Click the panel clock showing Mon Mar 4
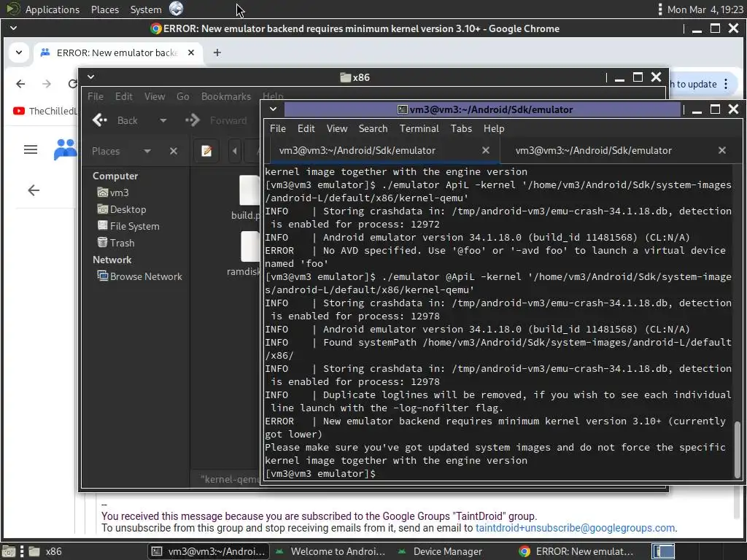 [705, 9]
